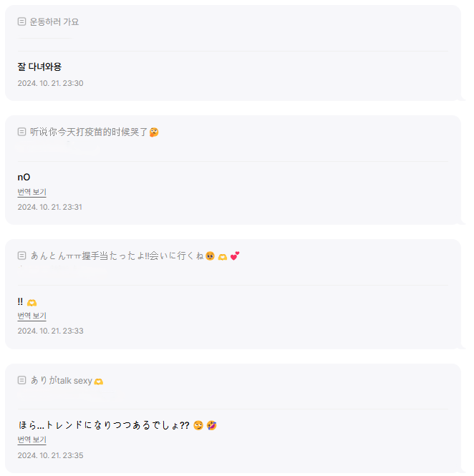Screen dimensions: 474x476
Task: Click the quote icon beside ありがtalk sexy
Action: pos(22,380)
